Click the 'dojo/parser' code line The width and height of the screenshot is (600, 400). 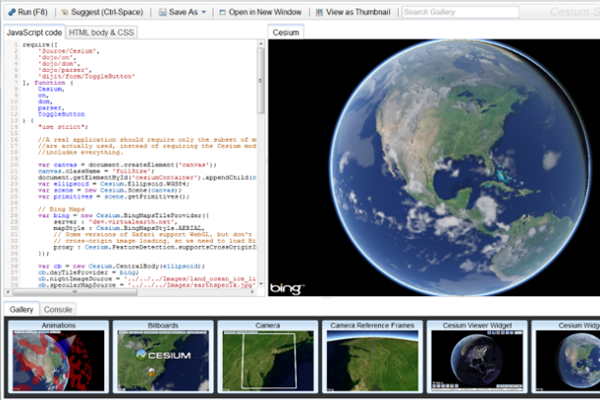pos(65,70)
